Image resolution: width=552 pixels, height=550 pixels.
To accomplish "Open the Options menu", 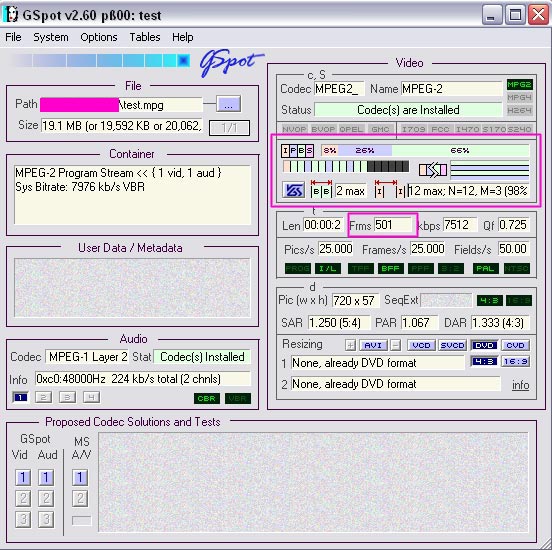I will (99, 37).
